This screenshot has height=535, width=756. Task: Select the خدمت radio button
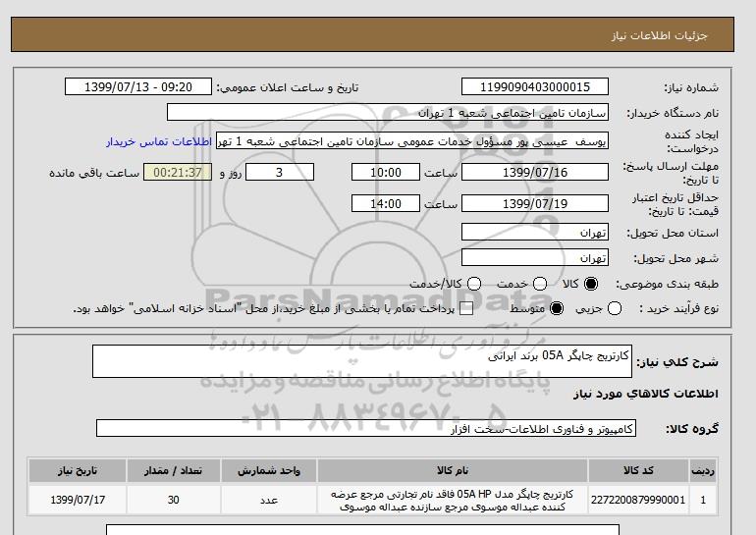(540, 284)
